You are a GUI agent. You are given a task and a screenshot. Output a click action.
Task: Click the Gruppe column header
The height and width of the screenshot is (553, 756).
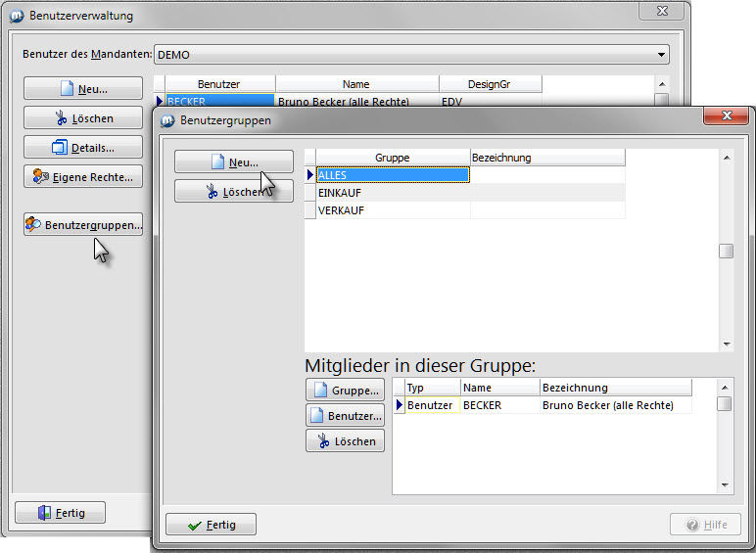[x=392, y=158]
